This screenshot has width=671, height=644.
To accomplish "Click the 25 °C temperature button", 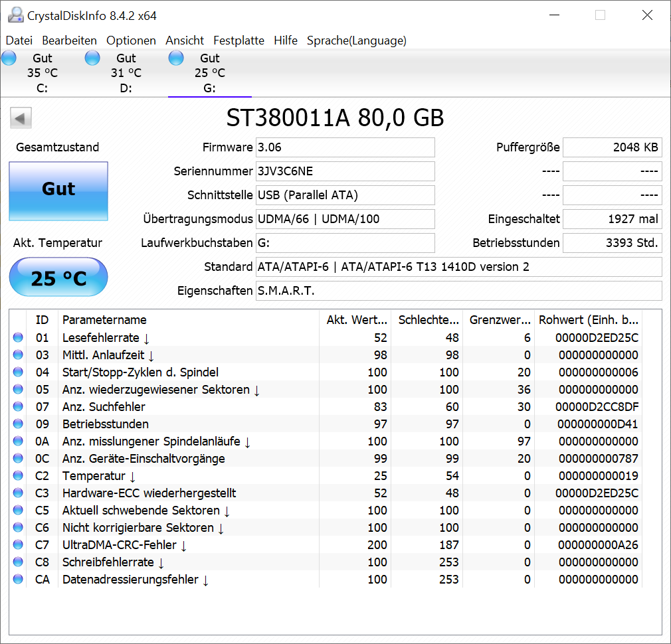I will tap(58, 277).
